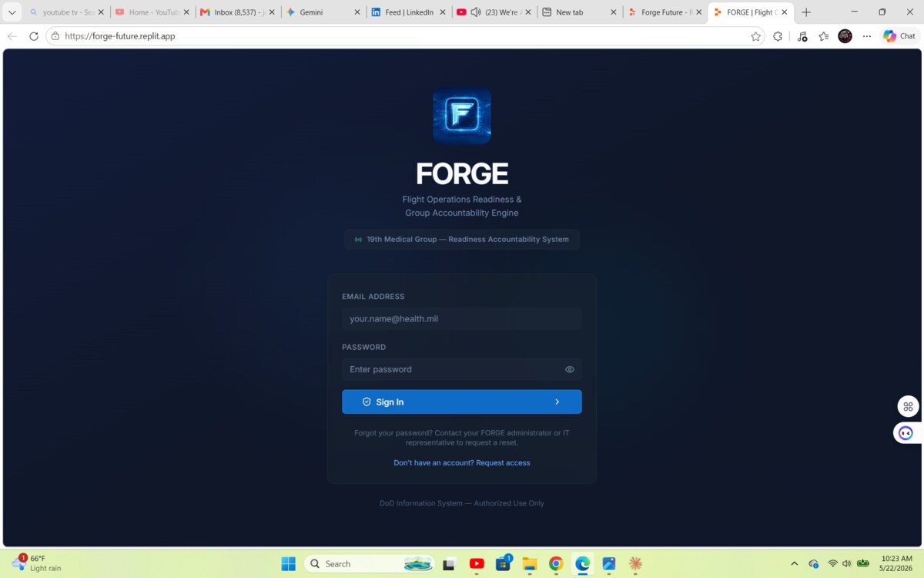Click the OneDrive cloud tray icon
924x578 pixels.
(x=814, y=563)
